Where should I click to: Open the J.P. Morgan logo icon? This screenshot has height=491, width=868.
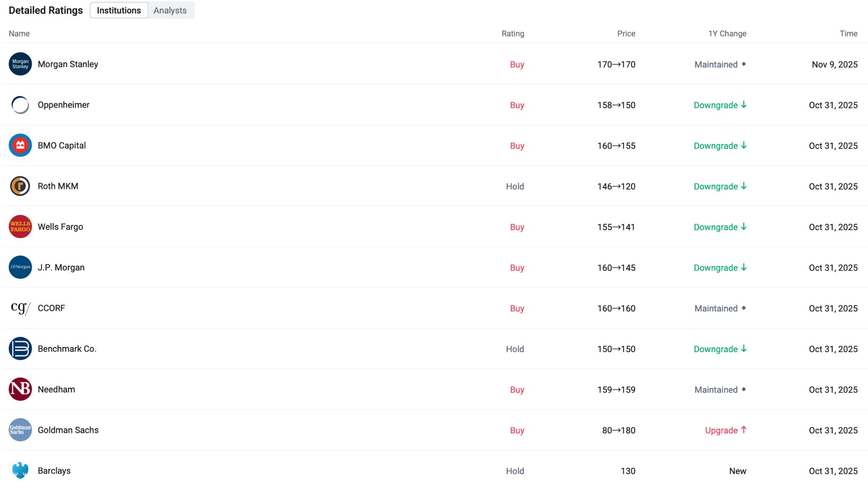[x=20, y=267]
